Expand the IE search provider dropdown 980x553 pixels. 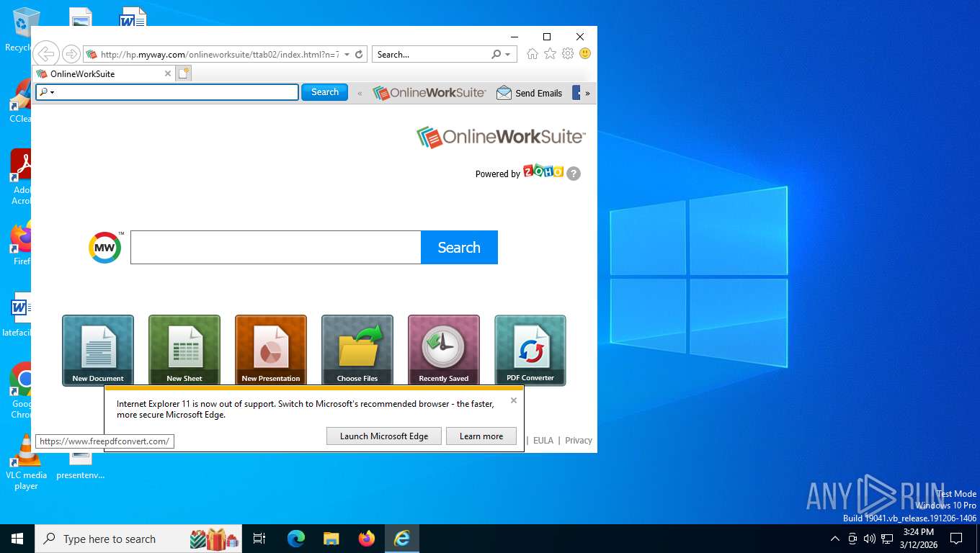[x=507, y=54]
